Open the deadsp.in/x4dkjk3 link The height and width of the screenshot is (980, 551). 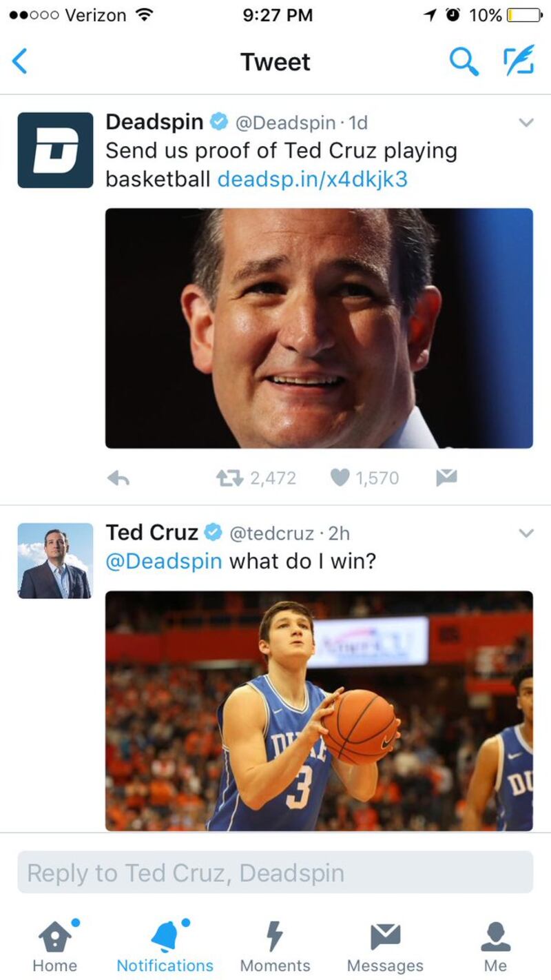click(312, 179)
